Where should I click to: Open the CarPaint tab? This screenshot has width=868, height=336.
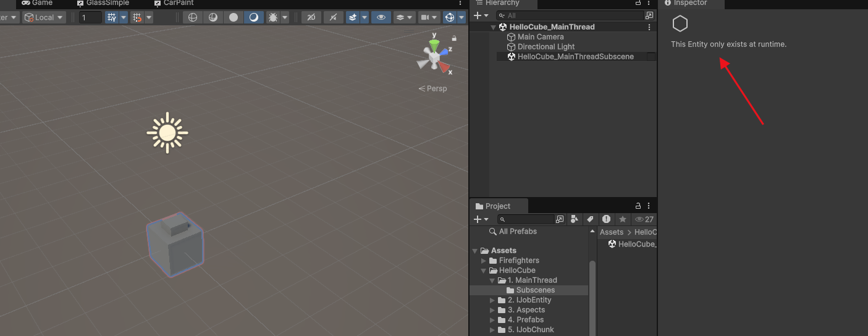click(174, 3)
